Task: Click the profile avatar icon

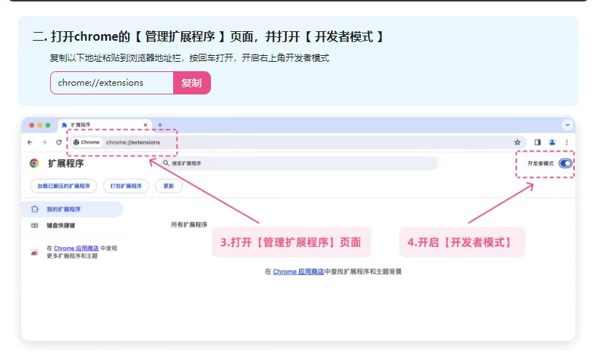Action: pyautogui.click(x=552, y=142)
